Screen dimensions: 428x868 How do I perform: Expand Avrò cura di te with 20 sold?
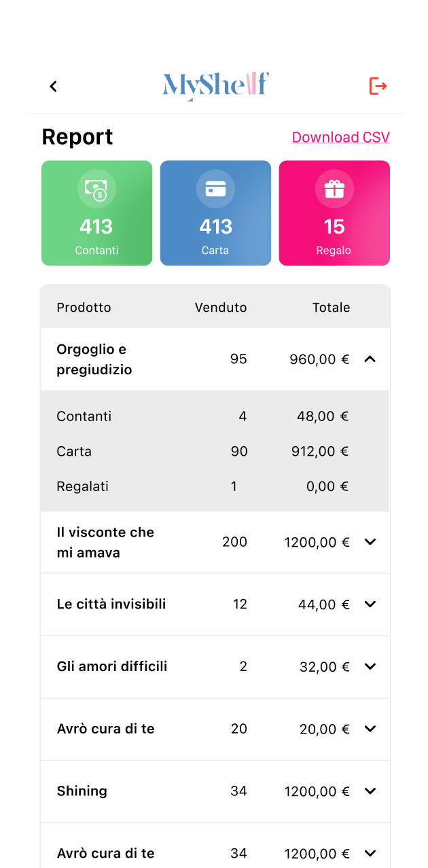(370, 729)
